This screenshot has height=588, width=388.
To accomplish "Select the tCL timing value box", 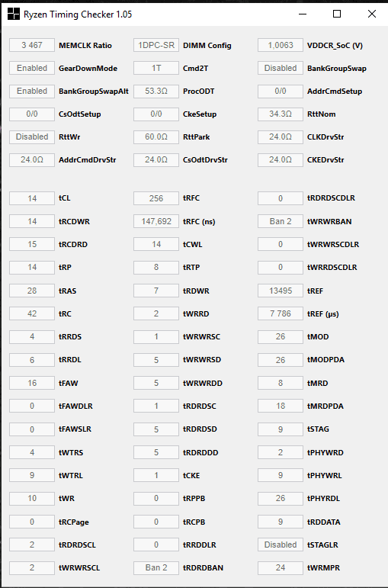I will click(32, 198).
